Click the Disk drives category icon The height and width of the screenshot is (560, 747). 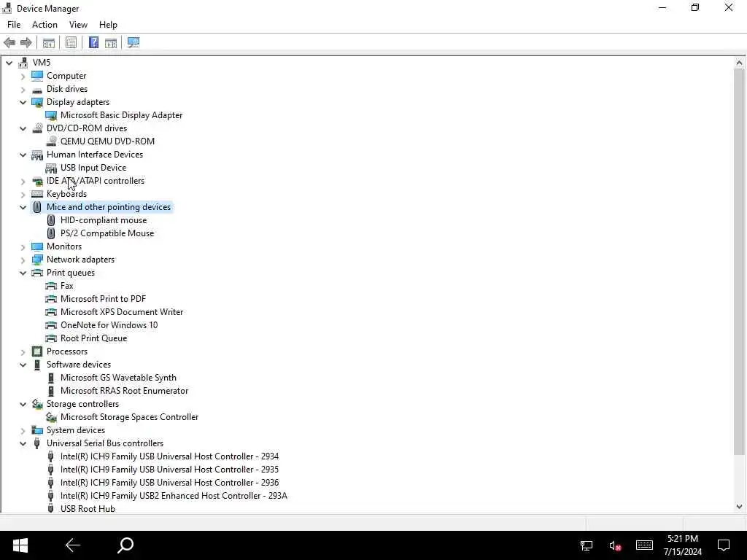pyautogui.click(x=37, y=90)
